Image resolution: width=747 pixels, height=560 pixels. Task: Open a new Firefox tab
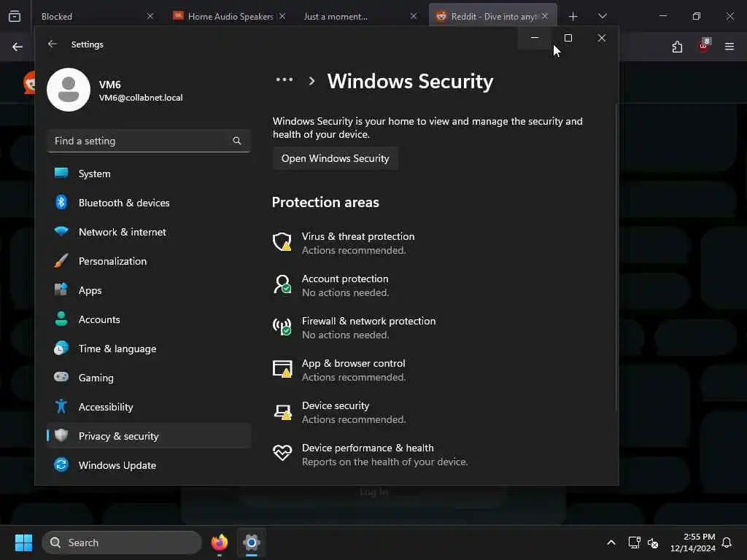tap(573, 16)
